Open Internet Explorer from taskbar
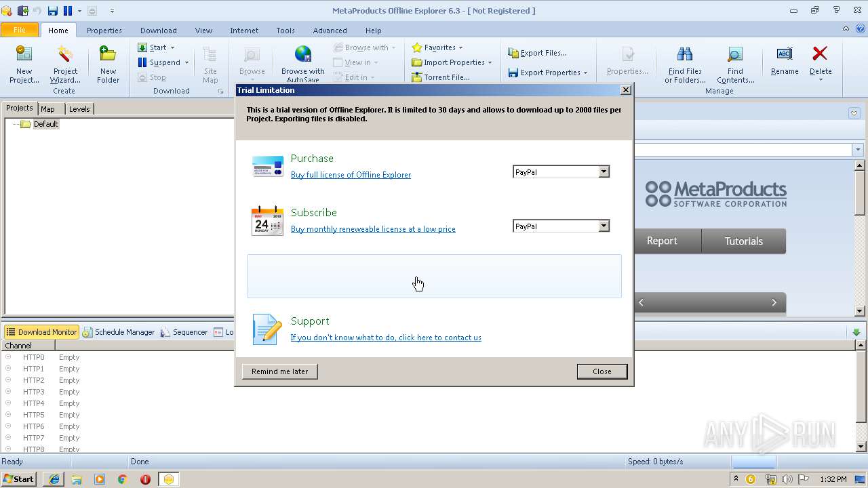Viewport: 868px width, 488px height. (54, 479)
